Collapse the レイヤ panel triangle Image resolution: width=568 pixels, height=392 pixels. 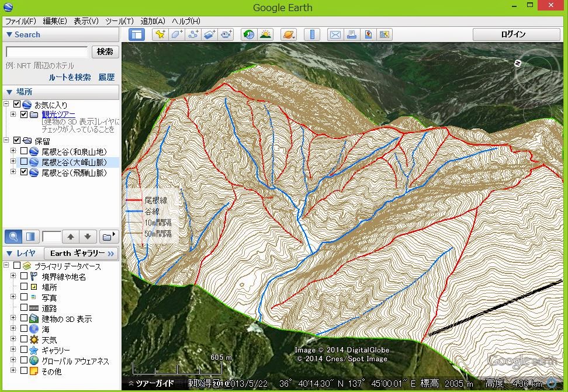pyautogui.click(x=9, y=253)
